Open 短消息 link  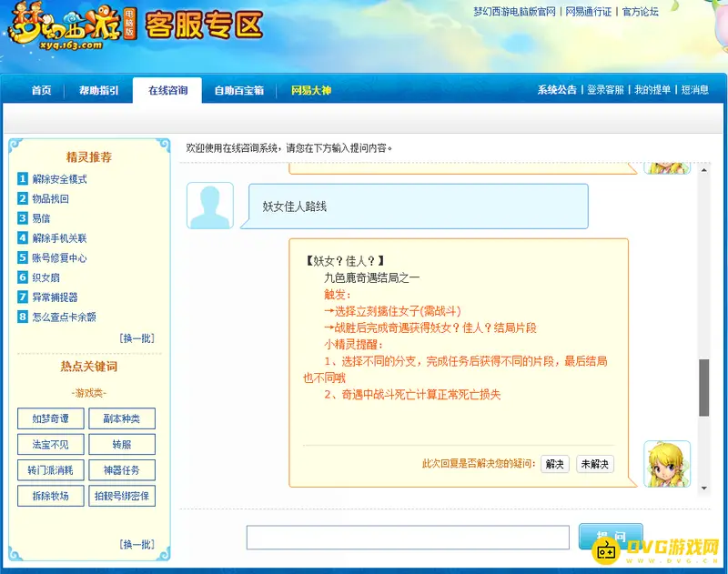point(695,89)
